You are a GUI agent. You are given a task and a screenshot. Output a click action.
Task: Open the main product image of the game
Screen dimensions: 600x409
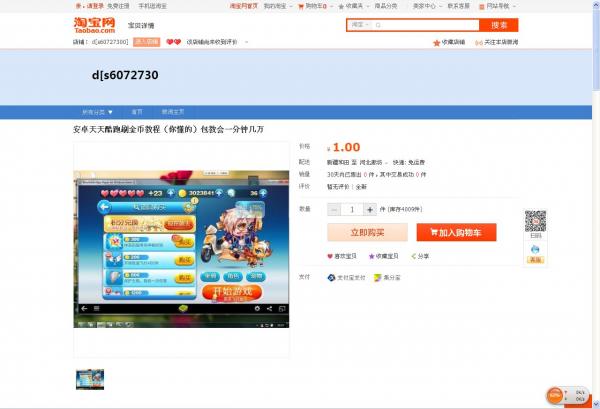[x=181, y=249]
